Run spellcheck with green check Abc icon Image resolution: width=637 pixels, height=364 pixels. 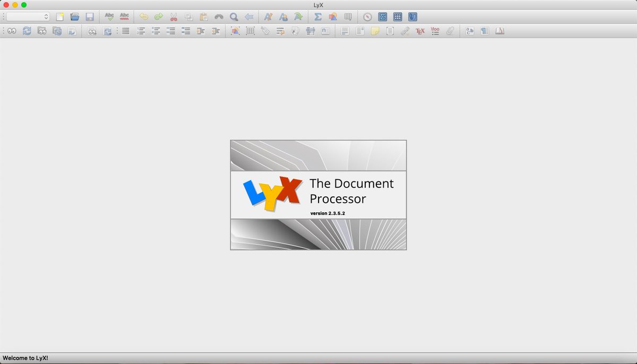coord(109,17)
